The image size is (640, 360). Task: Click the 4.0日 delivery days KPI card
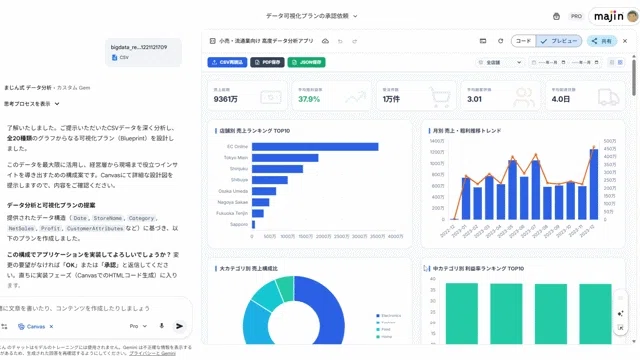(585, 96)
